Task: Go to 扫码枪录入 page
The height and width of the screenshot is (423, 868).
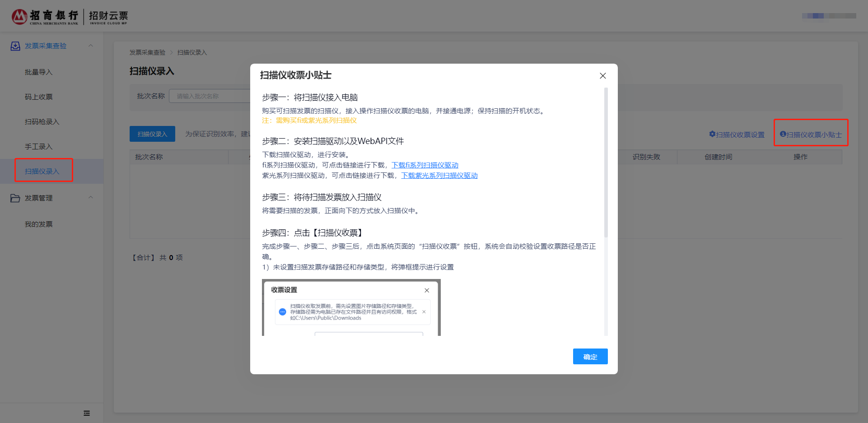Action: point(42,122)
